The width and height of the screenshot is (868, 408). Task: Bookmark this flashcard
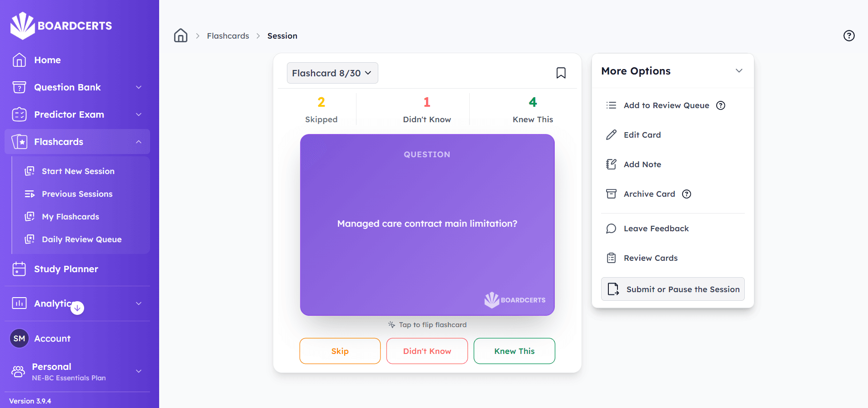(561, 73)
